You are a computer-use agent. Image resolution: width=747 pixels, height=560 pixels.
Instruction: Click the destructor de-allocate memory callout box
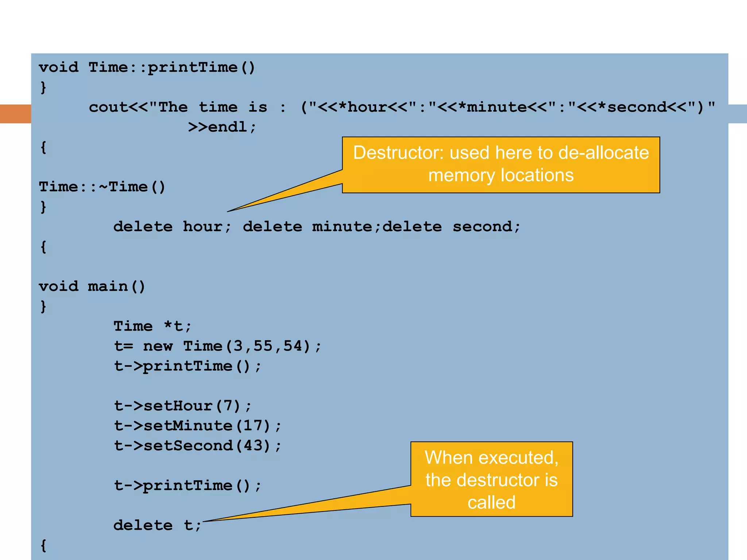pyautogui.click(x=500, y=164)
